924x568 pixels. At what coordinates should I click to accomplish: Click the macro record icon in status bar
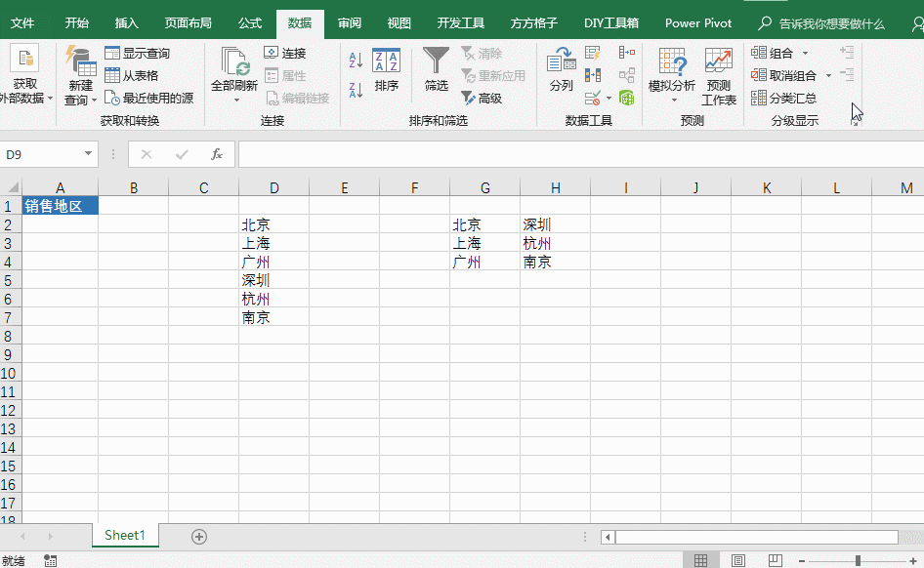coord(50,560)
